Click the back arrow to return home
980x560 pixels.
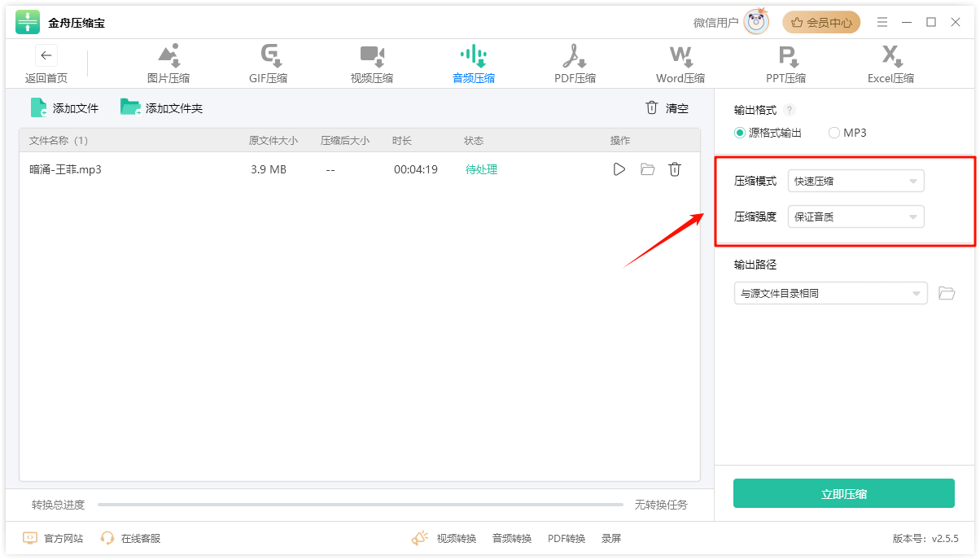click(46, 55)
